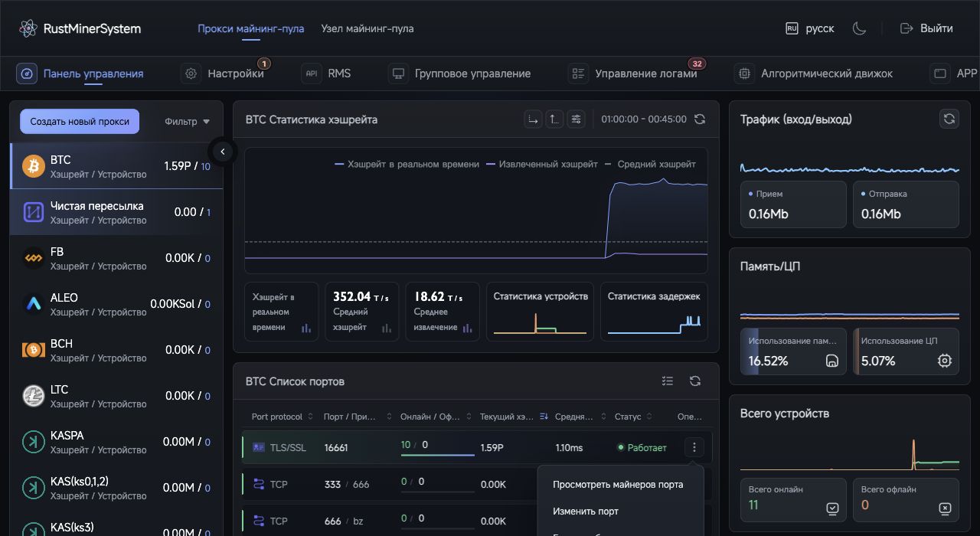Screen dimensions: 980x536
Task: Select the ALEO coin icon
Action: coord(34,304)
